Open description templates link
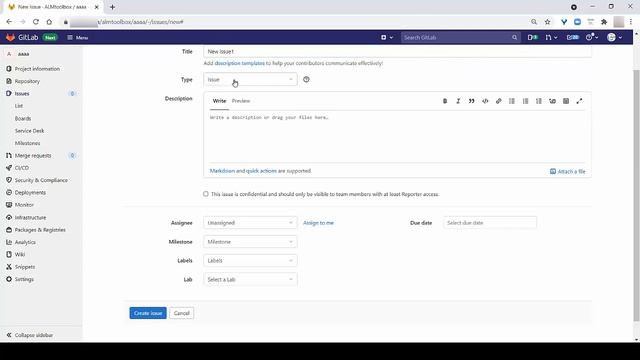640x360 pixels. pyautogui.click(x=240, y=63)
